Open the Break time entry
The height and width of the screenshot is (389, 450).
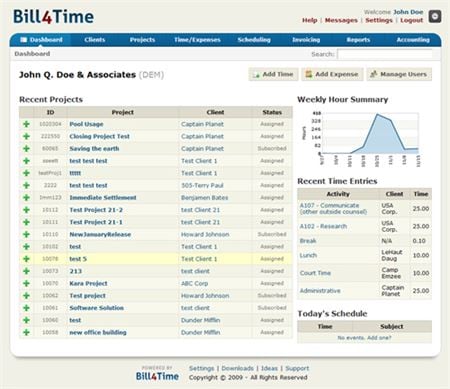pos(308,241)
